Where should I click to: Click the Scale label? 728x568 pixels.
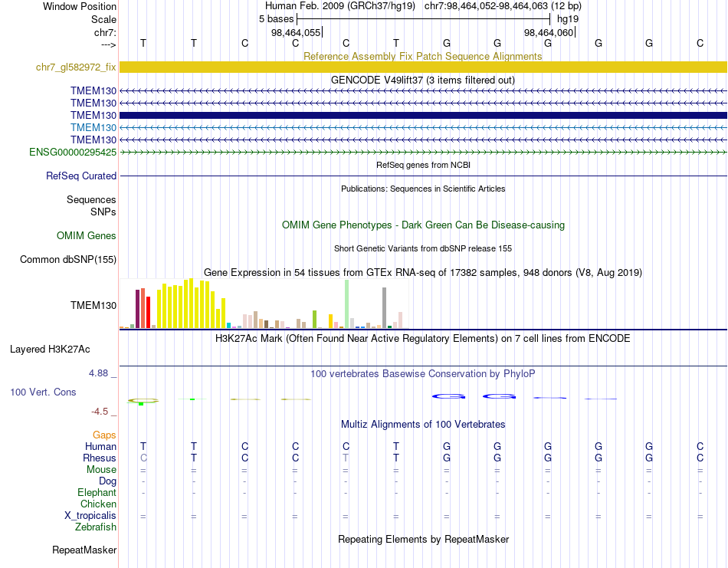click(103, 19)
